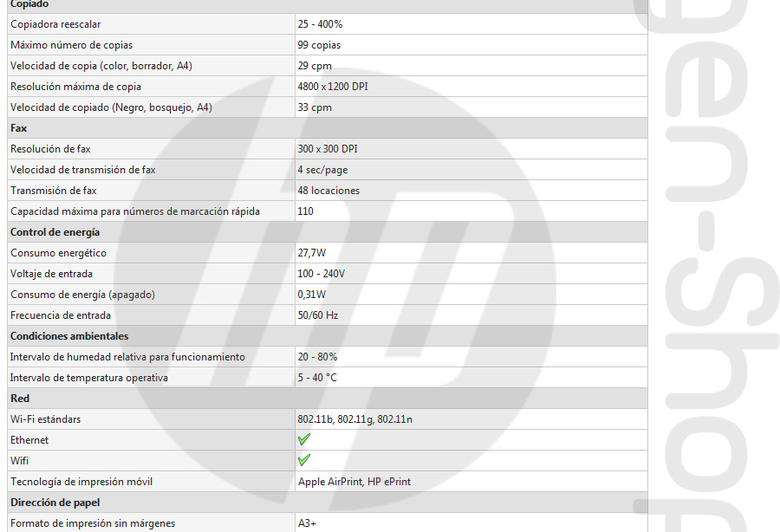Image resolution: width=780 pixels, height=532 pixels.
Task: Select the 'Consumo de energía (apagado)' label
Action: (x=82, y=295)
